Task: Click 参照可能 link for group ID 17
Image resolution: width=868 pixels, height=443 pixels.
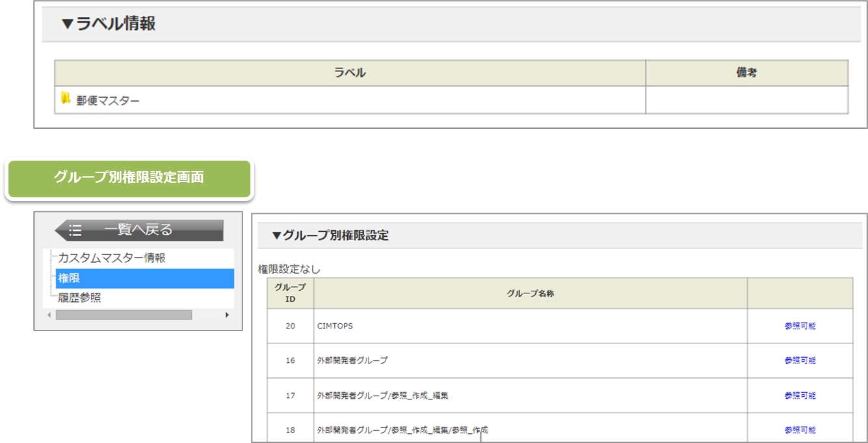Action: pyautogui.click(x=800, y=396)
